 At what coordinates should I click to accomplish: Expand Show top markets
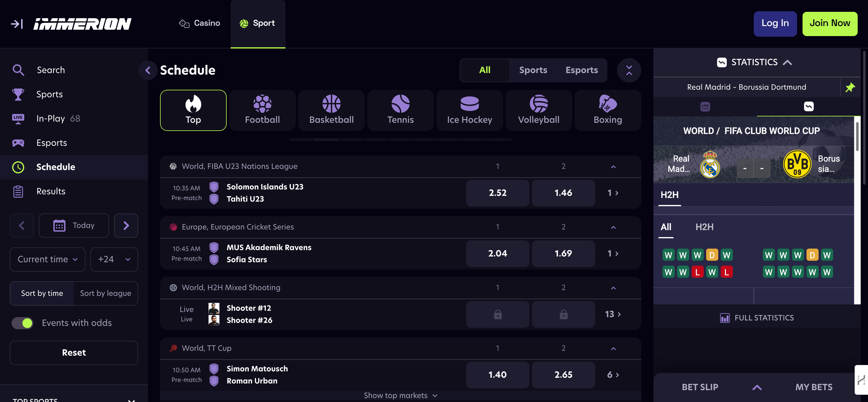(400, 395)
